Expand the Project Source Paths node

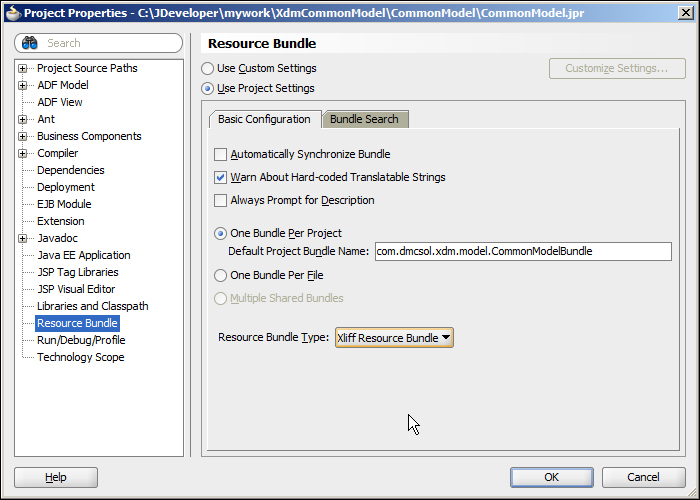click(22, 68)
